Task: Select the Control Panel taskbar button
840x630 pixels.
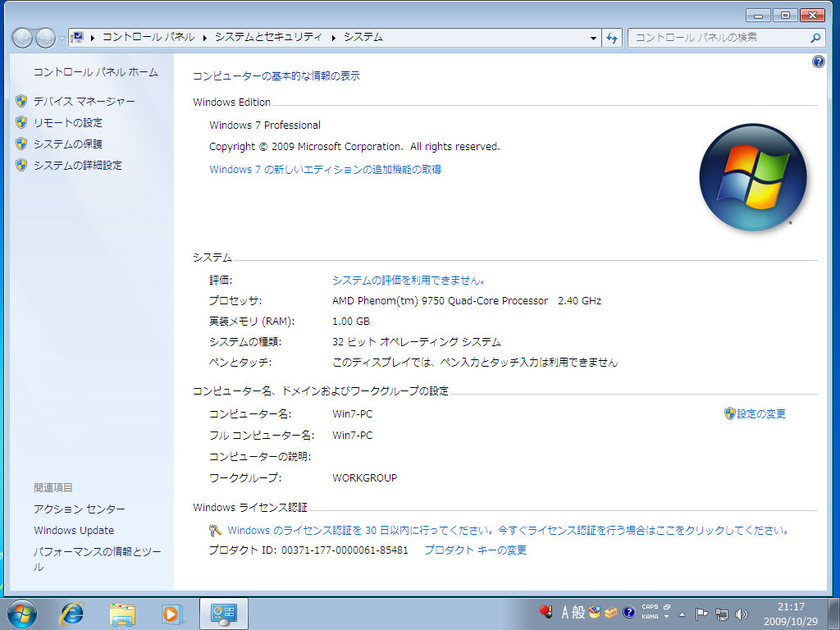Action: (x=223, y=614)
